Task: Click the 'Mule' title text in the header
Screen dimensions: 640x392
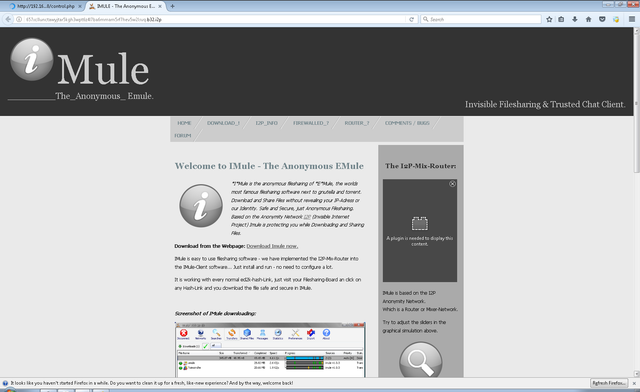Action: [x=103, y=69]
